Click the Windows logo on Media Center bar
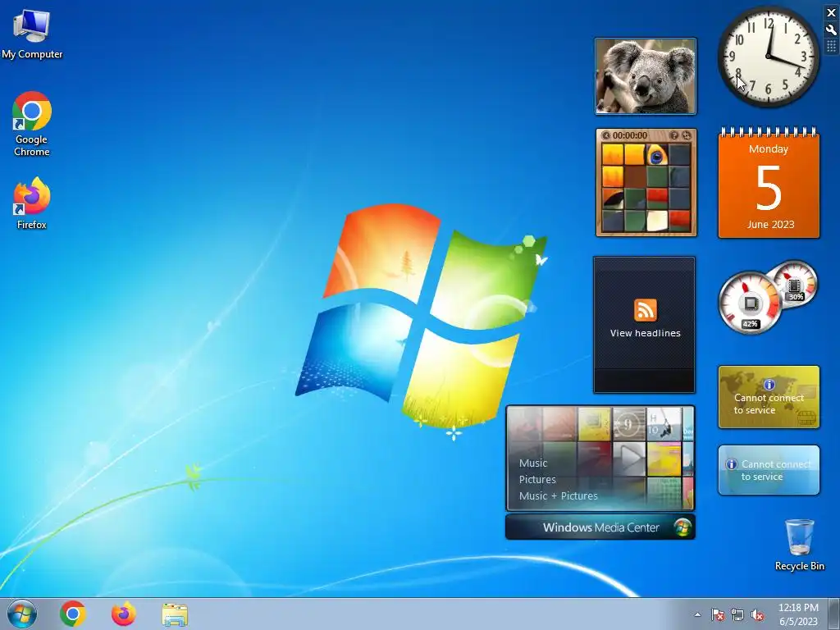 [x=682, y=527]
